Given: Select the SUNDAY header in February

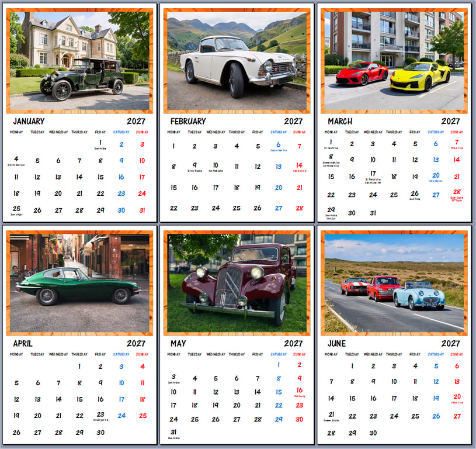Looking at the screenshot, I should pos(299,132).
